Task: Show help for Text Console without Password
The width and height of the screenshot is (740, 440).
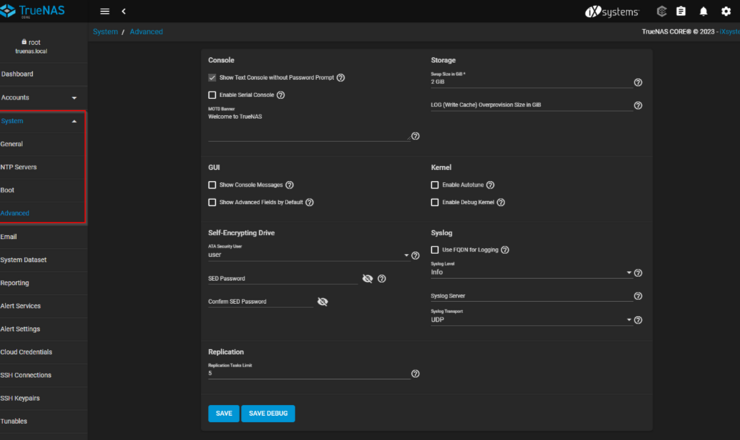Action: coord(340,77)
